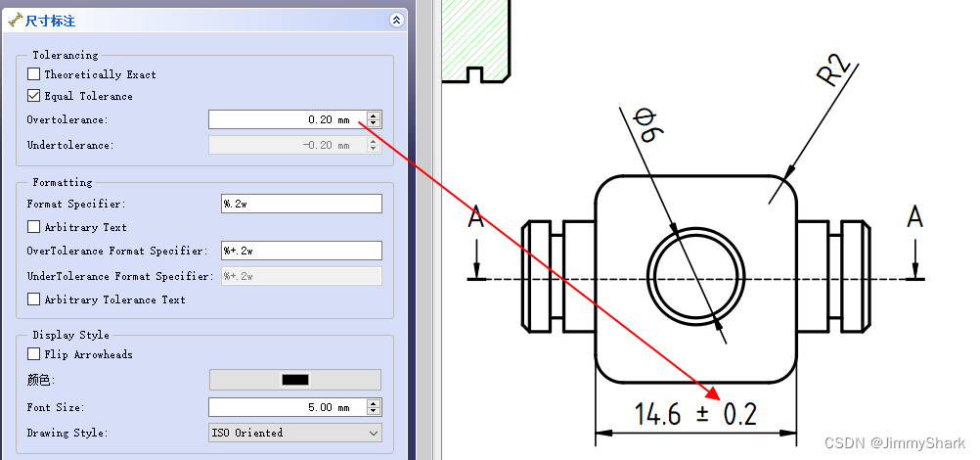Screen dimensions: 980x460
Task: Click the panel title 尺寸标注
Action: [50, 21]
